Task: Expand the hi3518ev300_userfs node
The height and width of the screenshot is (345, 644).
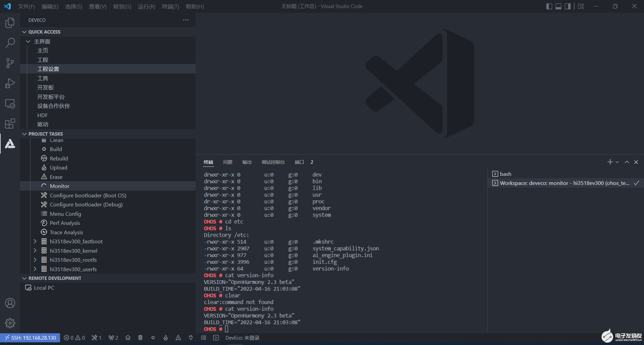Action: 35,269
